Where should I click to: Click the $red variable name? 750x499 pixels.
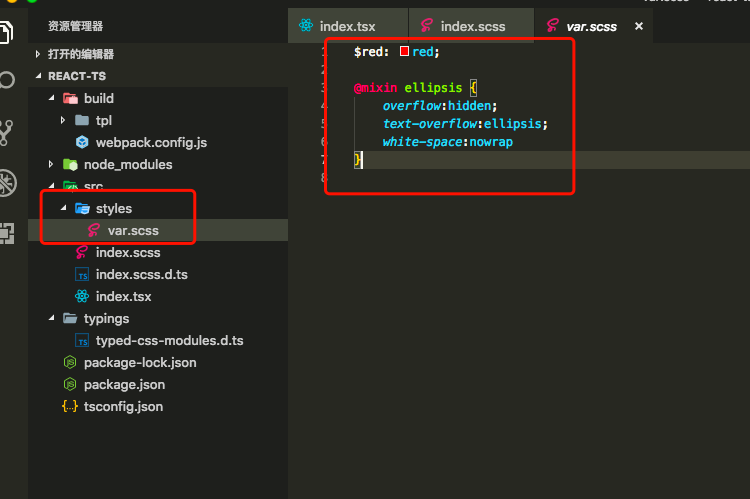coord(369,52)
